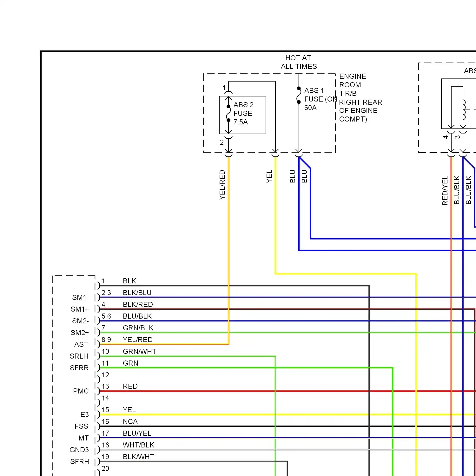Click the SM2- terminal name

(80, 321)
